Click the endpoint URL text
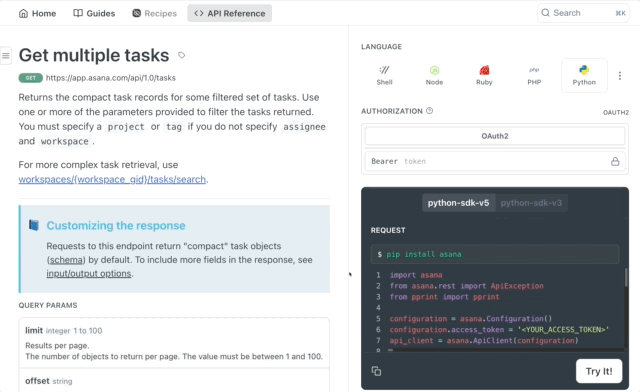 111,78
